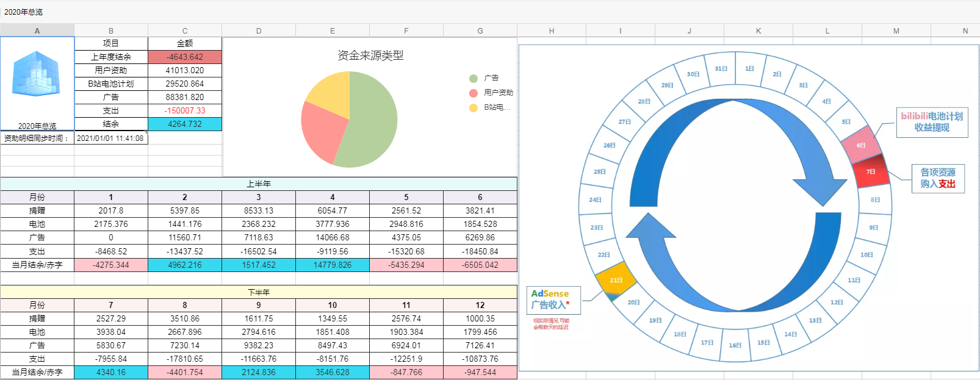Select column H header

[552, 30]
